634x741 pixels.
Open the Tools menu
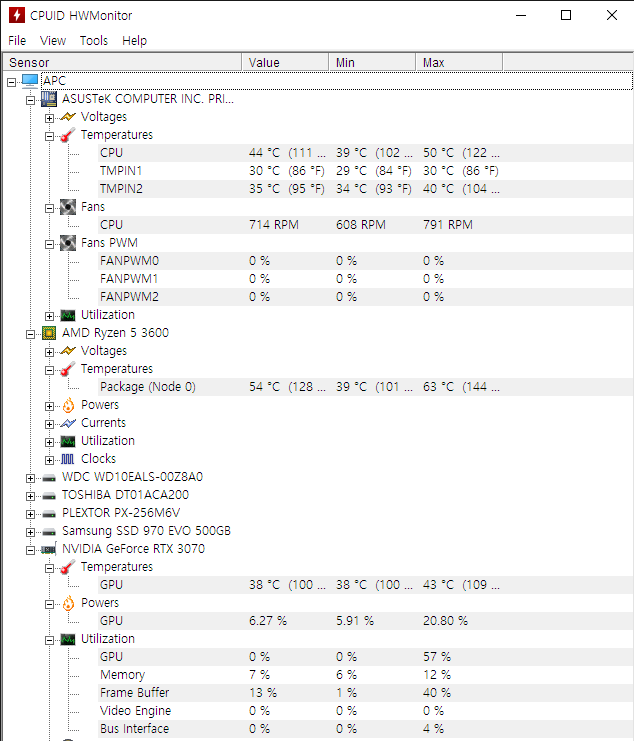pos(94,41)
